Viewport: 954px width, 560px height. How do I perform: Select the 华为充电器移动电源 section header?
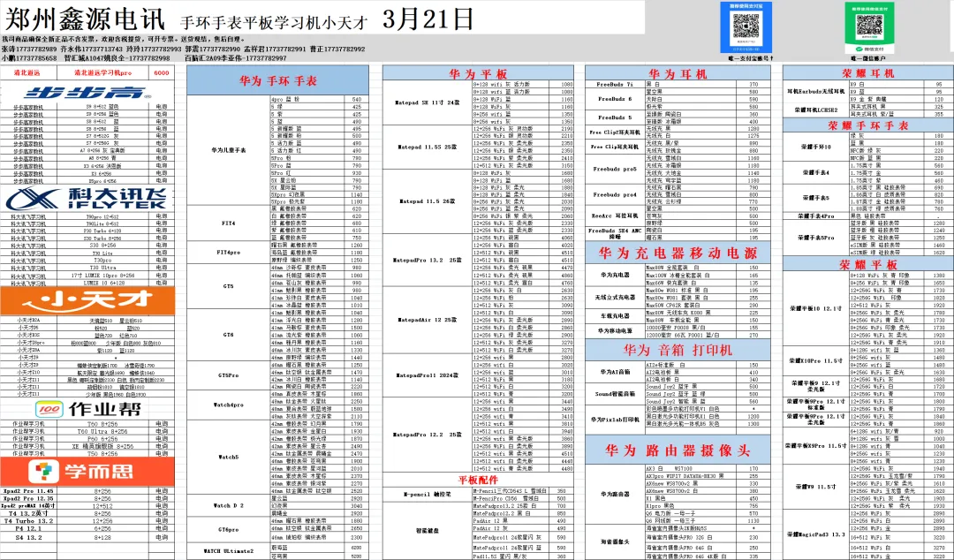(678, 253)
